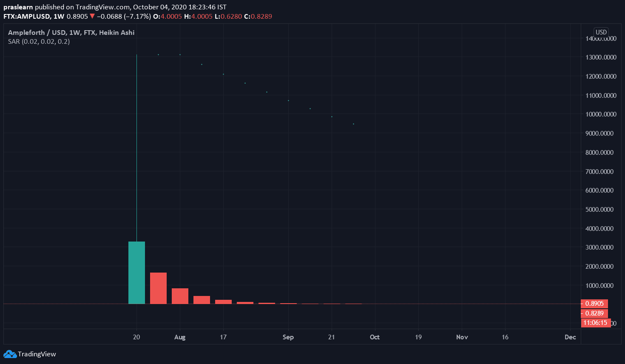Screen dimensions: 625x364
Task: Select the tall green Heikin Ashi candle
Action: point(136,272)
